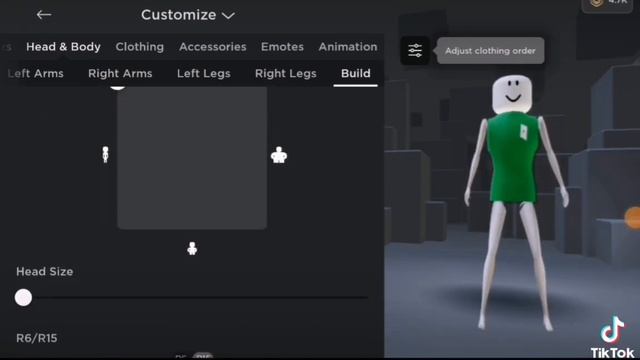Screen dimensions: 640x360
Task: Select the Left Arms sub-tab
Action: click(36, 73)
